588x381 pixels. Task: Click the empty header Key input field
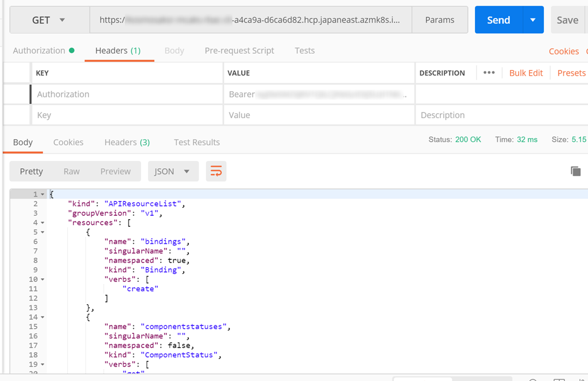click(126, 115)
